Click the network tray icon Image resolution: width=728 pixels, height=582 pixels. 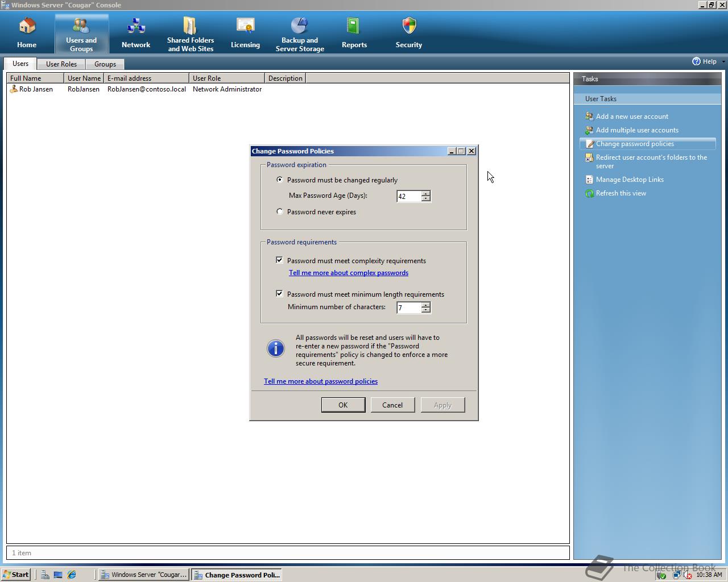pos(676,575)
